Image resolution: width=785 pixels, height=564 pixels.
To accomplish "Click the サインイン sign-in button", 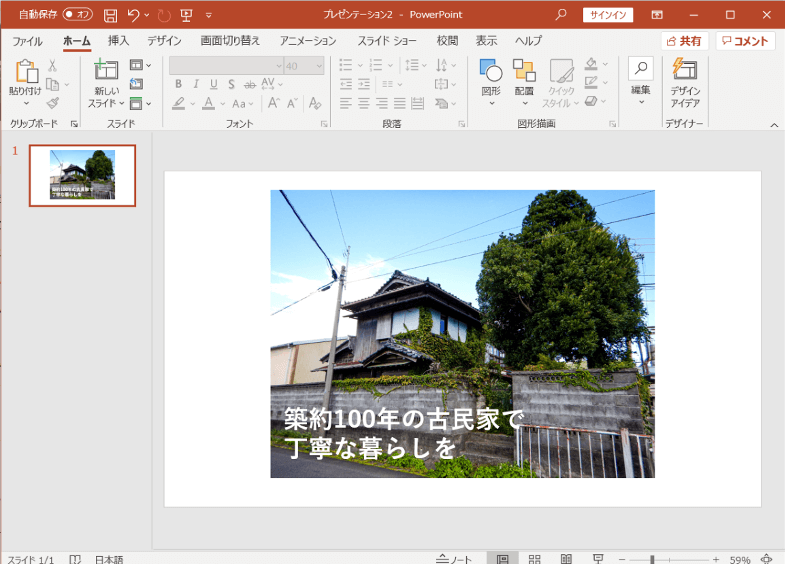I will 608,15.
